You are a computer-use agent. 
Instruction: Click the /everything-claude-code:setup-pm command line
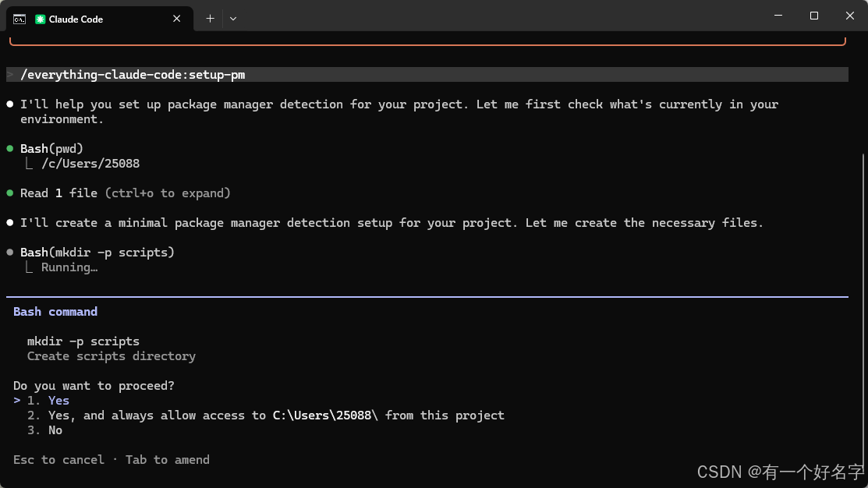point(427,75)
